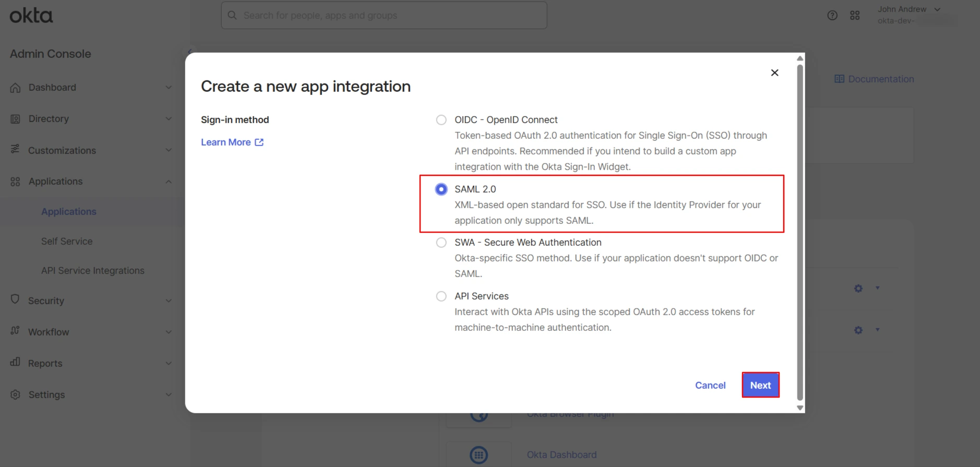Click the SAML 2.0 description text

tap(607, 212)
